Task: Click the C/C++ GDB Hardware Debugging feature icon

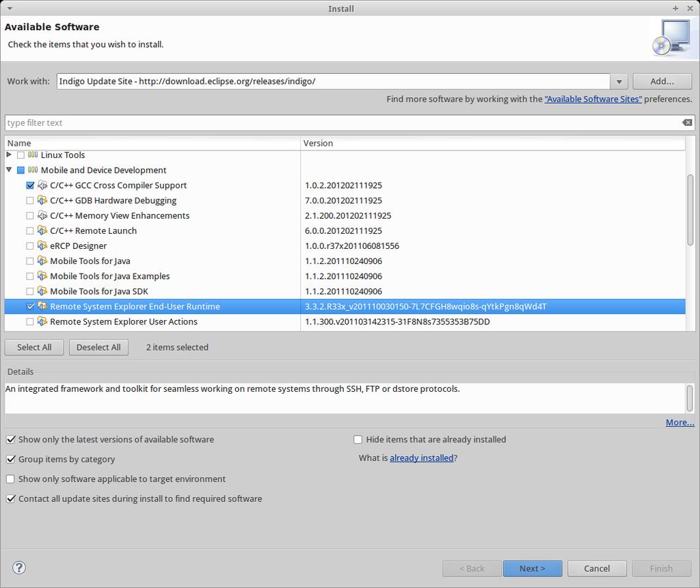Action: click(42, 200)
